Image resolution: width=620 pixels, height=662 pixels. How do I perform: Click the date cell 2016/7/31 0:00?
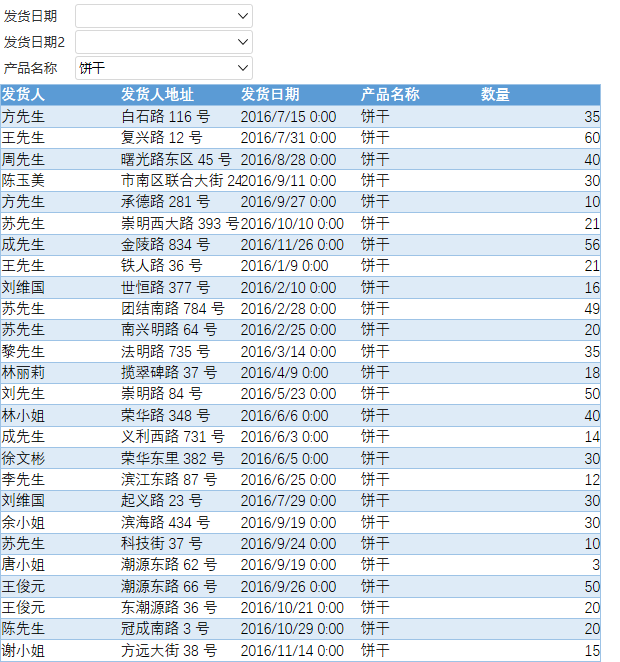[x=289, y=138]
